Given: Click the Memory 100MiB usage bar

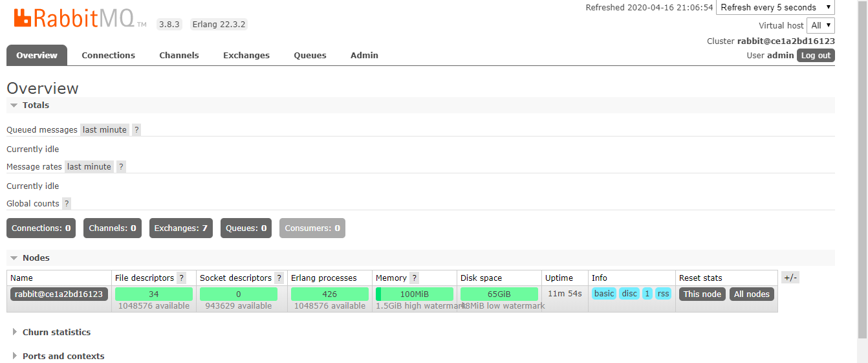Looking at the screenshot, I should point(415,294).
